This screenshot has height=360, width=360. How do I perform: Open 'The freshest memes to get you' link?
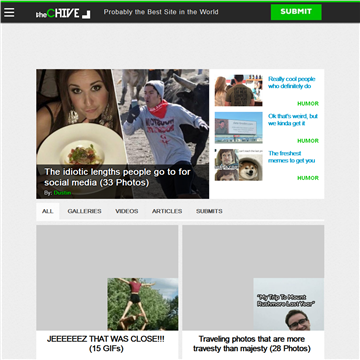[292, 157]
